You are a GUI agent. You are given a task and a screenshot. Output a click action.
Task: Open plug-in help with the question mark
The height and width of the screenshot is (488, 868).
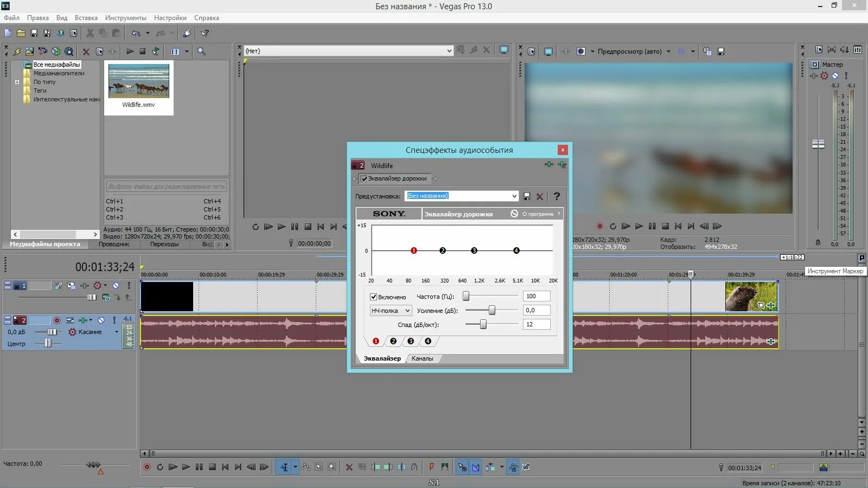point(557,196)
